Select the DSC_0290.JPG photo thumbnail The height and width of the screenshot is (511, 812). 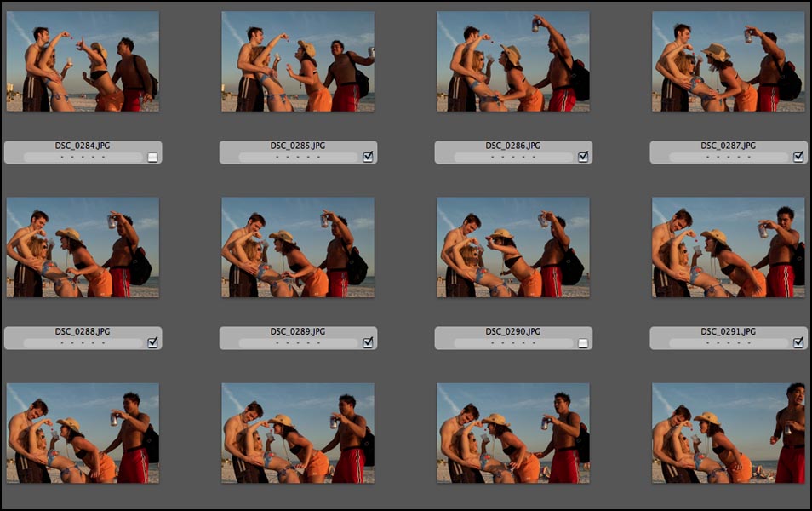(x=513, y=247)
